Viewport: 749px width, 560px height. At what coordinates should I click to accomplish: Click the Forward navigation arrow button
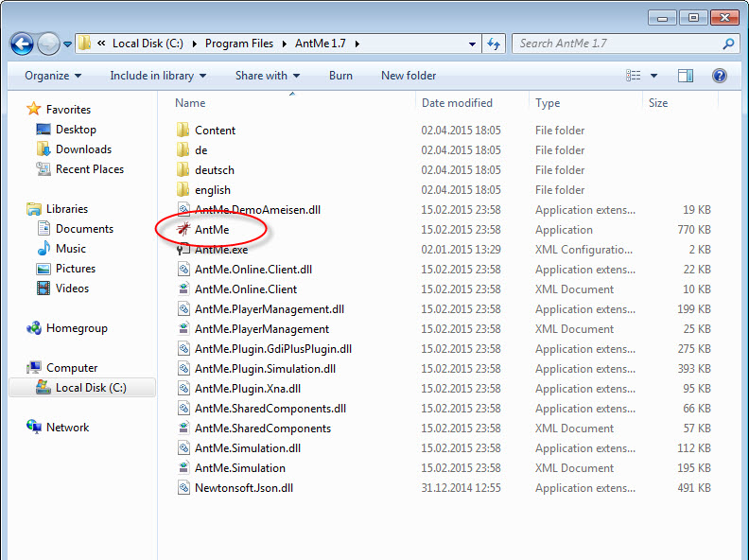point(48,44)
